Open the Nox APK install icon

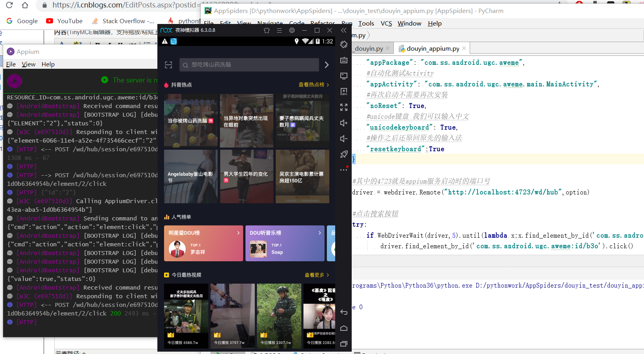(344, 92)
